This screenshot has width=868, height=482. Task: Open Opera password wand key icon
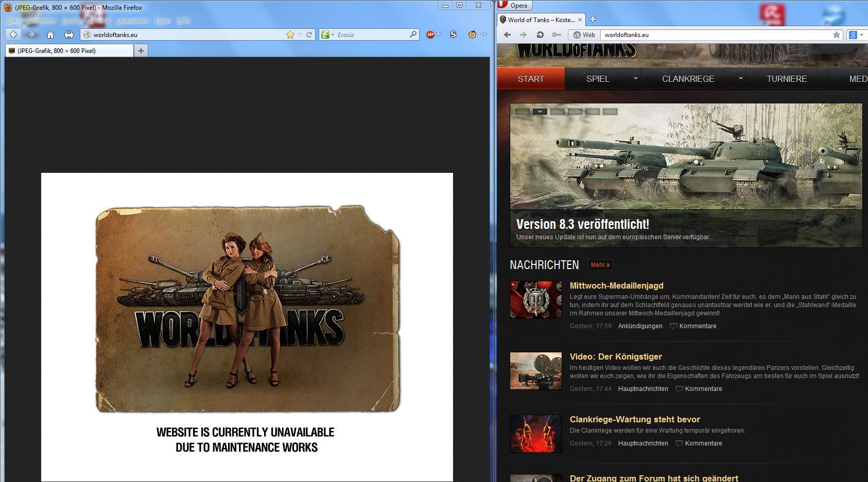(557, 34)
